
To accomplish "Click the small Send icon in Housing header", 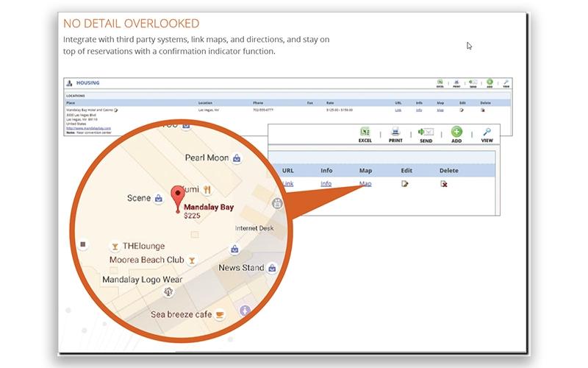I will pos(473,82).
